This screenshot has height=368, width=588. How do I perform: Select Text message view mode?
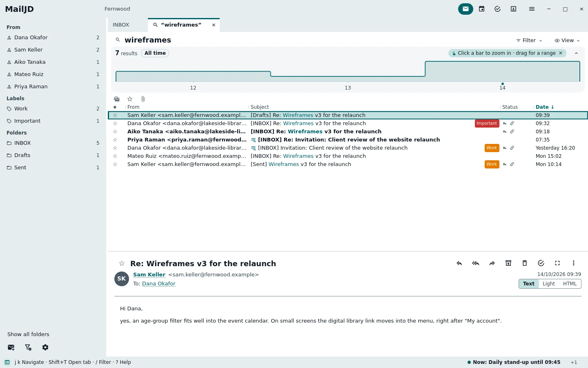[x=529, y=284]
